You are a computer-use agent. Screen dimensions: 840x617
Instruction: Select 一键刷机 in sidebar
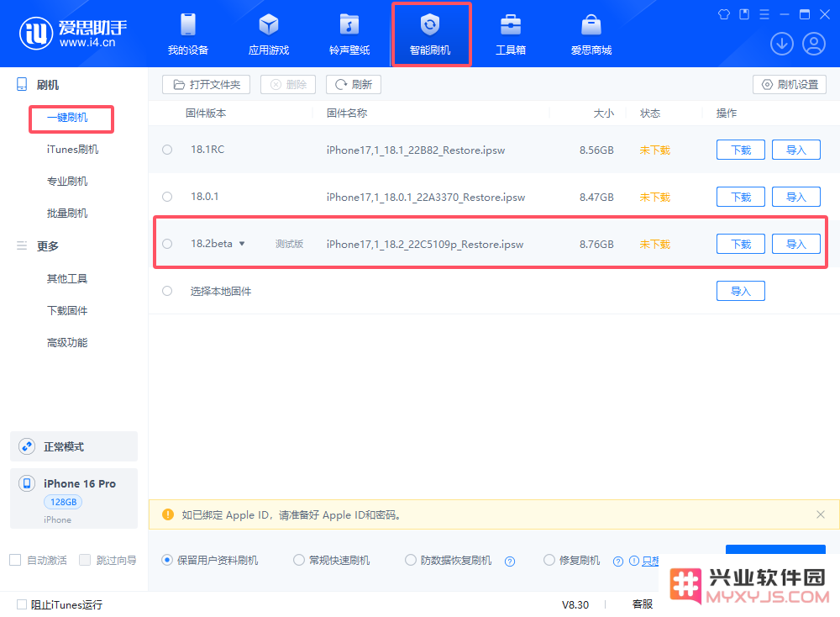pyautogui.click(x=67, y=118)
